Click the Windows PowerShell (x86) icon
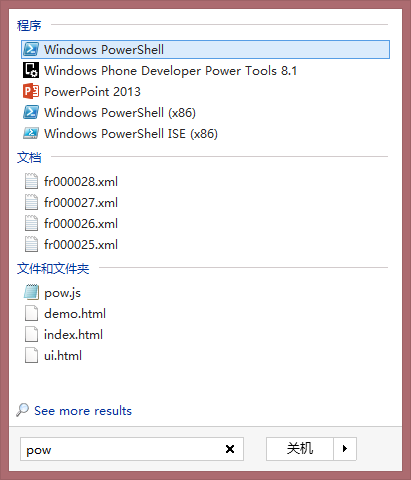Screen dimensions: 411x480 click(31, 112)
